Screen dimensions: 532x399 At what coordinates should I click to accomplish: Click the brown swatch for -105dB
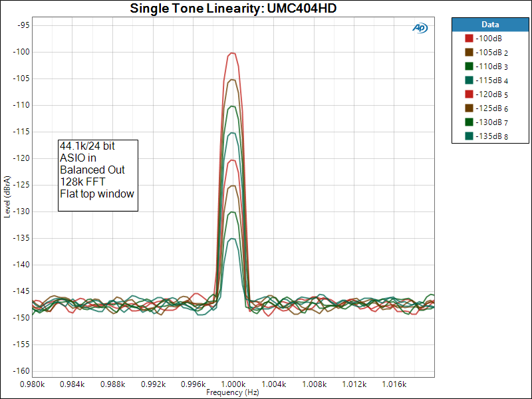[469, 53]
